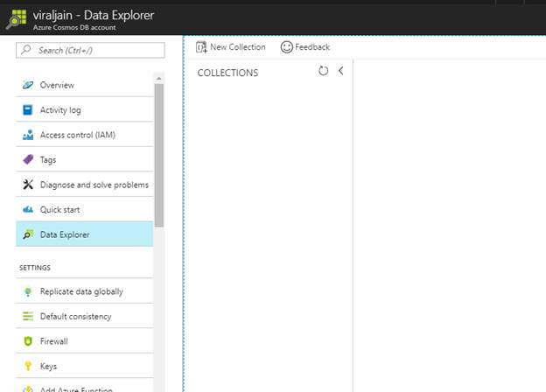Image resolution: width=546 pixels, height=392 pixels.
Task: Open Default consistency setting
Action: [84, 316]
